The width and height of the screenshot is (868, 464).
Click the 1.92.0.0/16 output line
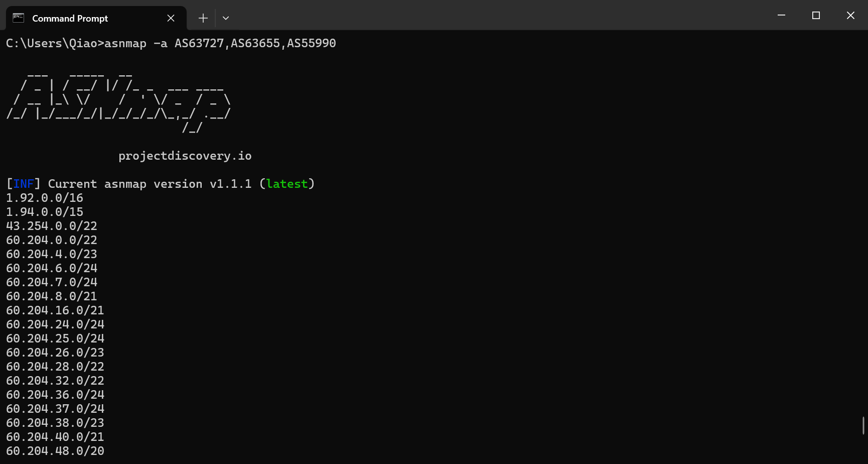pos(45,198)
